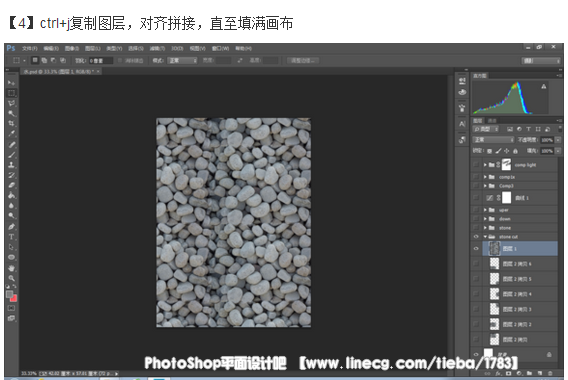The image size is (568, 380).
Task: Select the Blur tool
Action: [x=11, y=206]
